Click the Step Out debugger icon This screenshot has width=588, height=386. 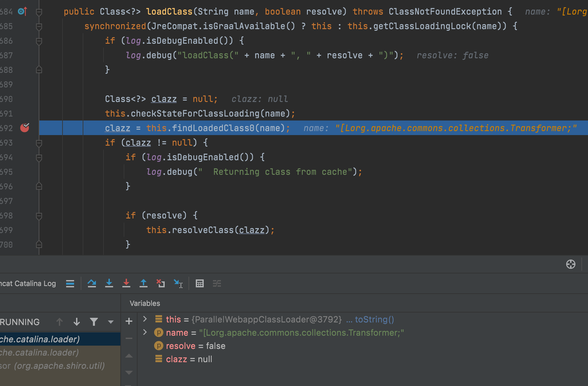(144, 283)
